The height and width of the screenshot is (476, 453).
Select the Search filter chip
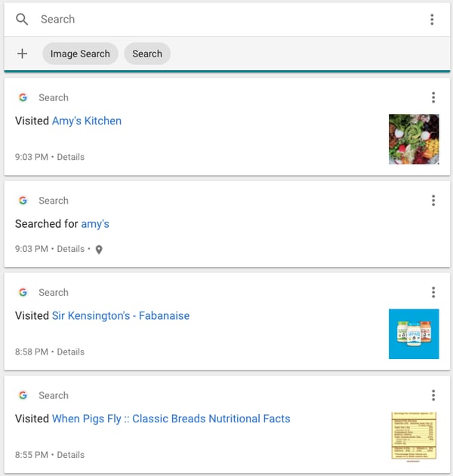click(147, 54)
